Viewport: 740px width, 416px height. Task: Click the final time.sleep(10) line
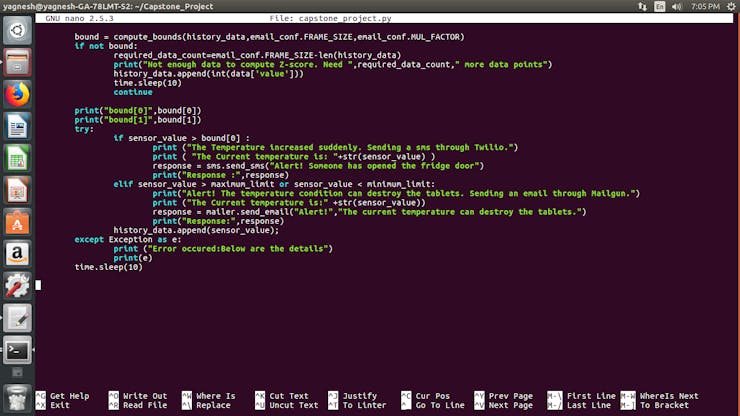108,267
